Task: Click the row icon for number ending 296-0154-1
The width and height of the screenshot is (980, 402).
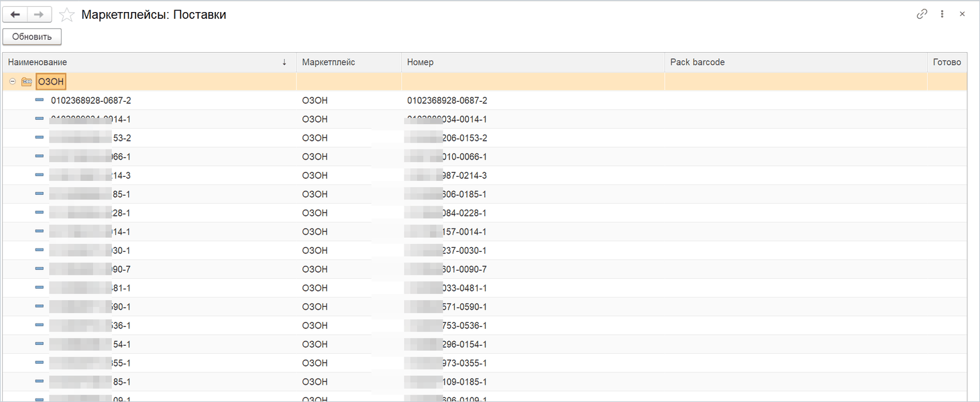Action: (x=40, y=344)
